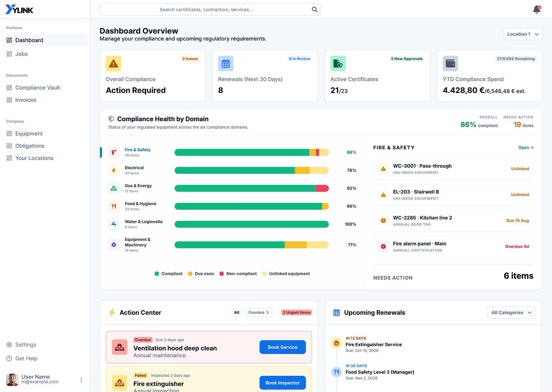Click the Food Safety Level 3 timeline marker
This screenshot has width=552, height=392.
point(336,372)
